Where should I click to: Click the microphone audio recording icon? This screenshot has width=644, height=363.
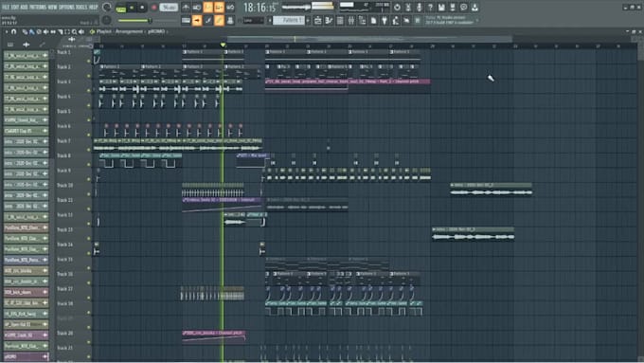click(x=419, y=8)
